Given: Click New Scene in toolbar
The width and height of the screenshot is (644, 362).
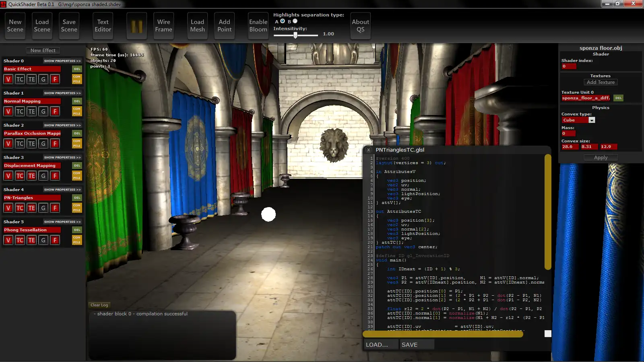Looking at the screenshot, I should (x=15, y=26).
